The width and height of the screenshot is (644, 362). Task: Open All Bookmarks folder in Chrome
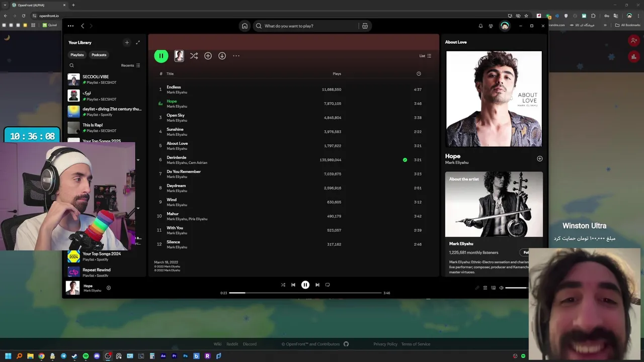(628, 25)
